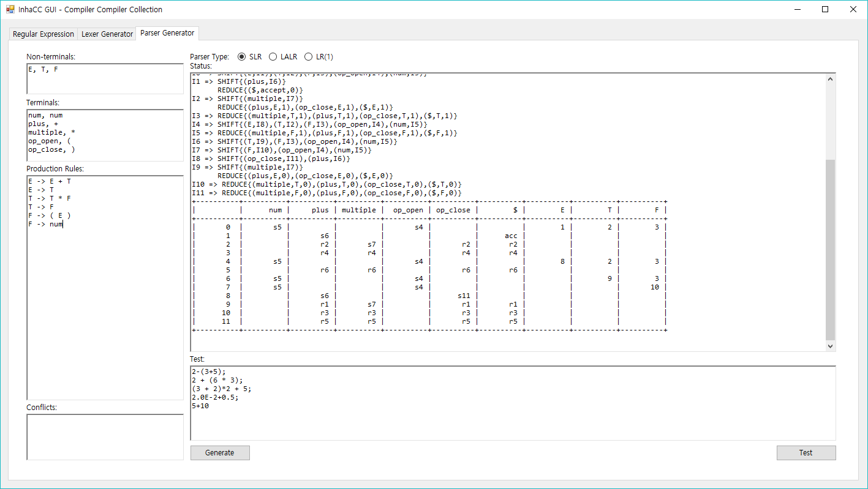This screenshot has width=868, height=489.
Task: Click the I8 => SHIFT status line
Action: point(271,159)
